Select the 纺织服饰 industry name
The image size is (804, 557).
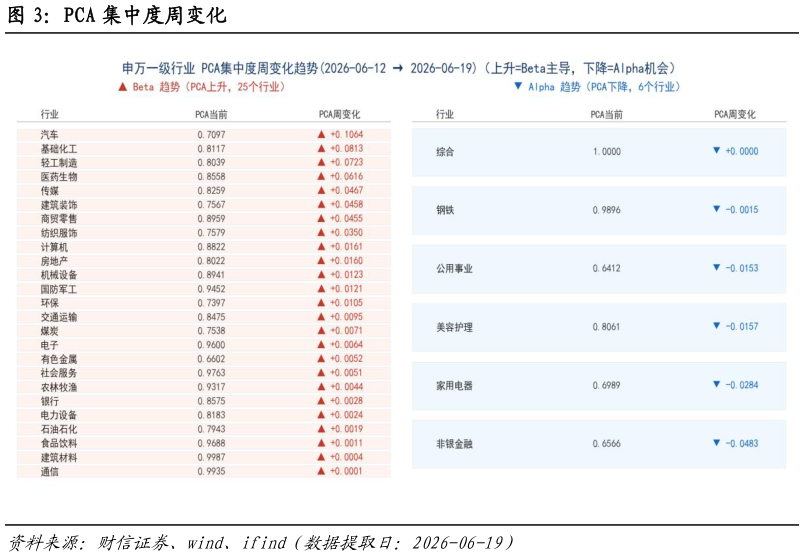point(59,233)
